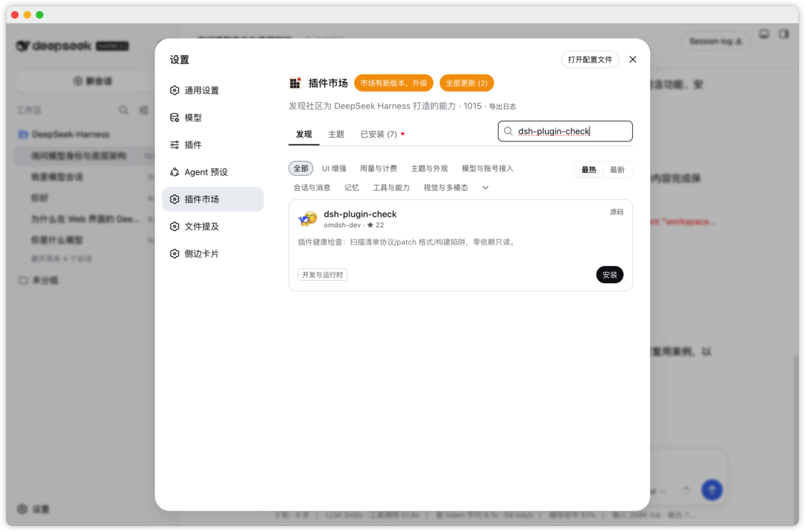Select the 视觉与多模态 category filter

pyautogui.click(x=446, y=188)
